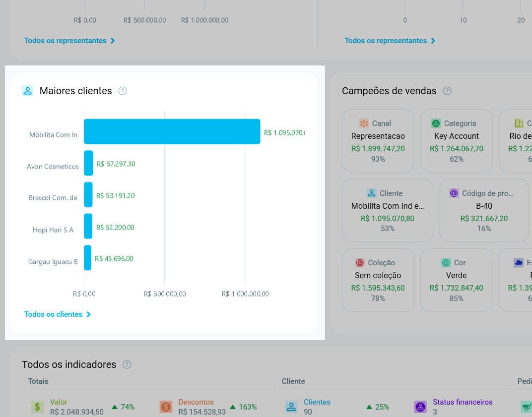The height and width of the screenshot is (417, 532).
Task: Click the Brascol Com. de axis label
Action: coord(53,198)
